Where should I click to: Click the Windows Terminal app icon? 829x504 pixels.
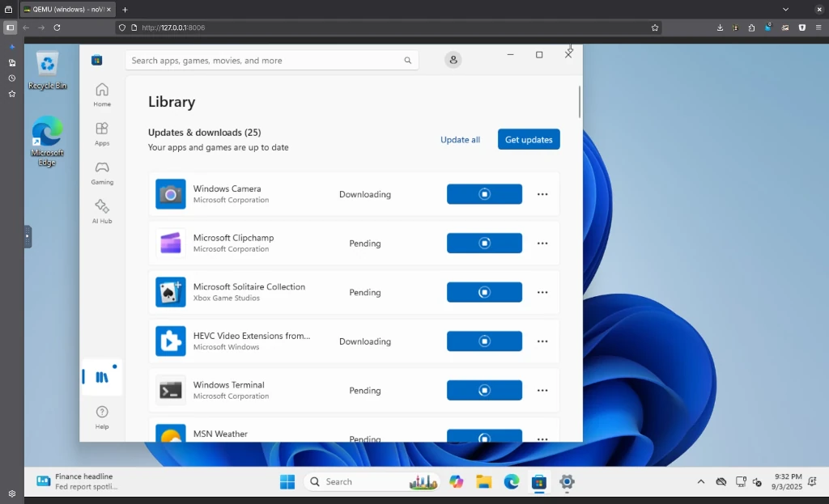[x=171, y=391]
